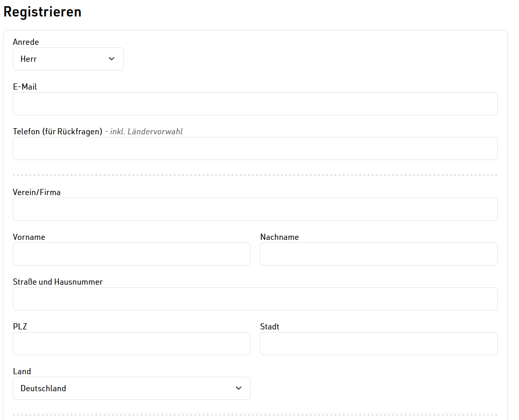The image size is (519, 420).
Task: Click the chevron arrow beside Herr
Action: tap(112, 59)
